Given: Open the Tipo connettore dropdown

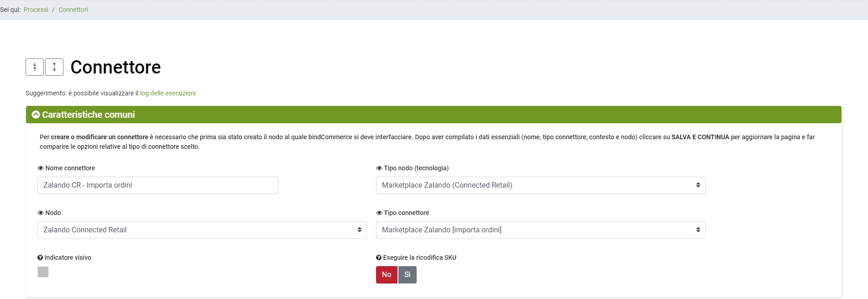Looking at the screenshot, I should 540,230.
